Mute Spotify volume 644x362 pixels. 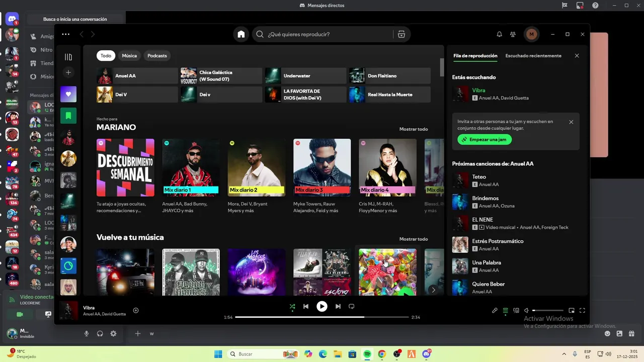click(x=526, y=311)
